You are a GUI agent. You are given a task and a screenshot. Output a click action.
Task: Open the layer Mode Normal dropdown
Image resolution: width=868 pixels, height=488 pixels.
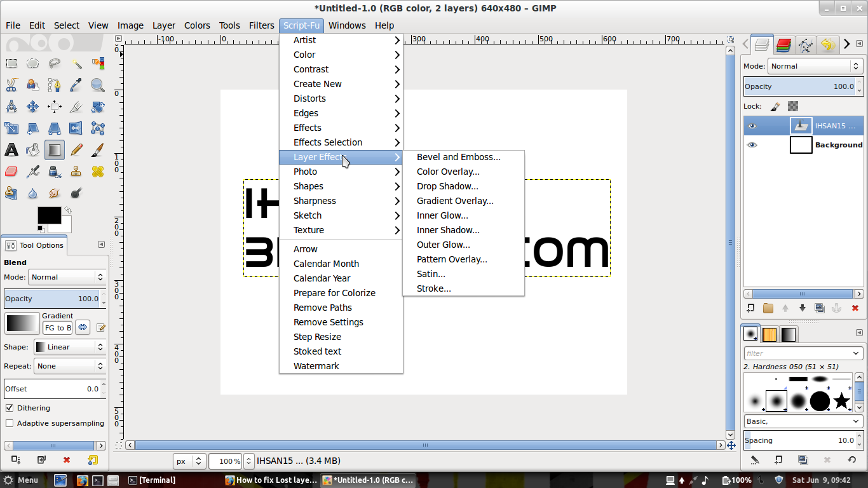pos(815,66)
